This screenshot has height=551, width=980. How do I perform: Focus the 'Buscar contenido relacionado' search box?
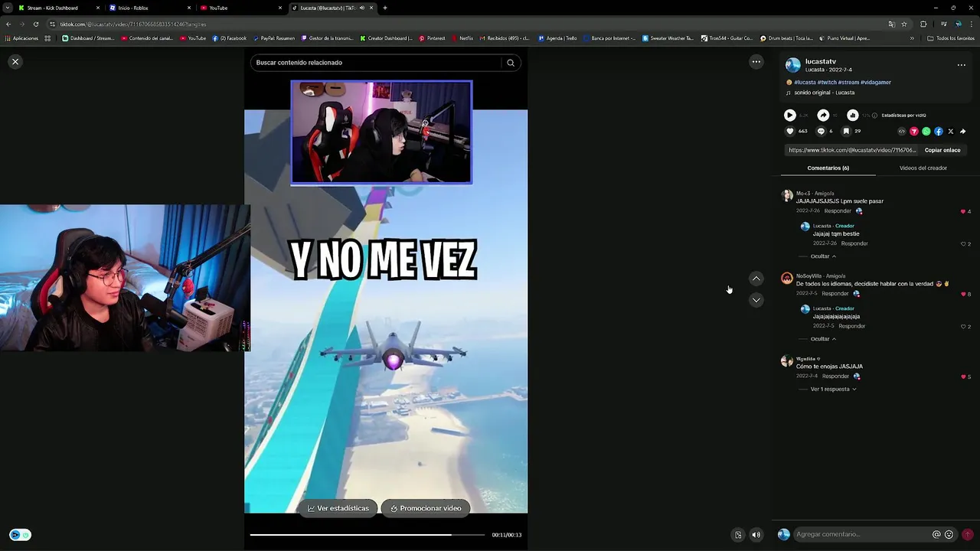click(x=377, y=63)
